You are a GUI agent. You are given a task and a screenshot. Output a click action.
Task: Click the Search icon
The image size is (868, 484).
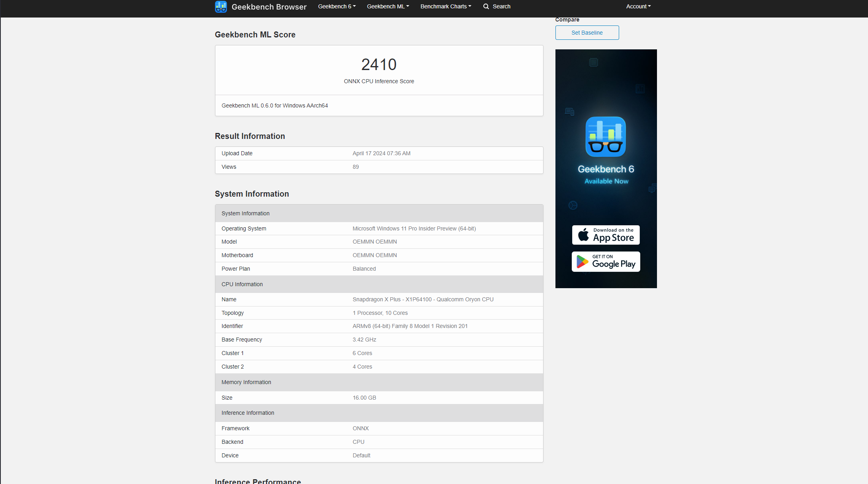(x=486, y=6)
